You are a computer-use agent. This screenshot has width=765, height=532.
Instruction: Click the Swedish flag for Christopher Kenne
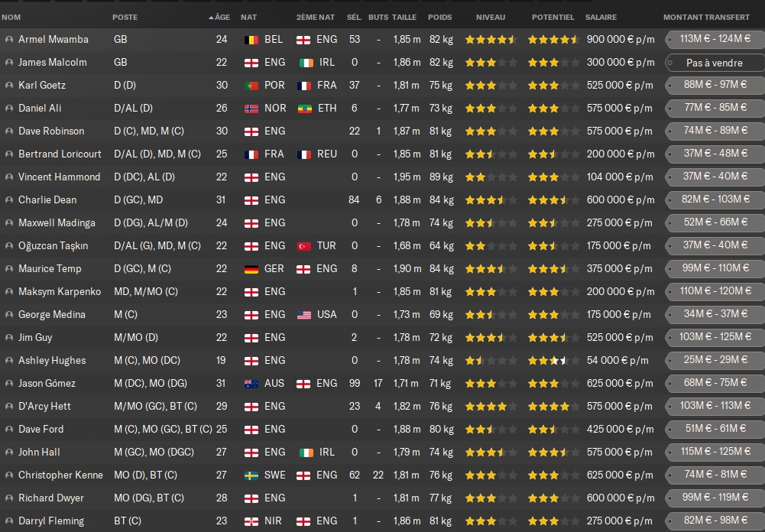pos(250,475)
